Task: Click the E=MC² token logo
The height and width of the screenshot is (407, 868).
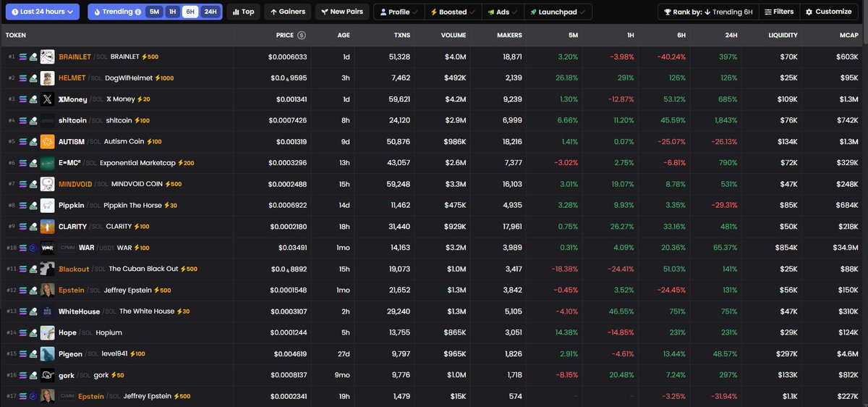Action: (x=48, y=163)
